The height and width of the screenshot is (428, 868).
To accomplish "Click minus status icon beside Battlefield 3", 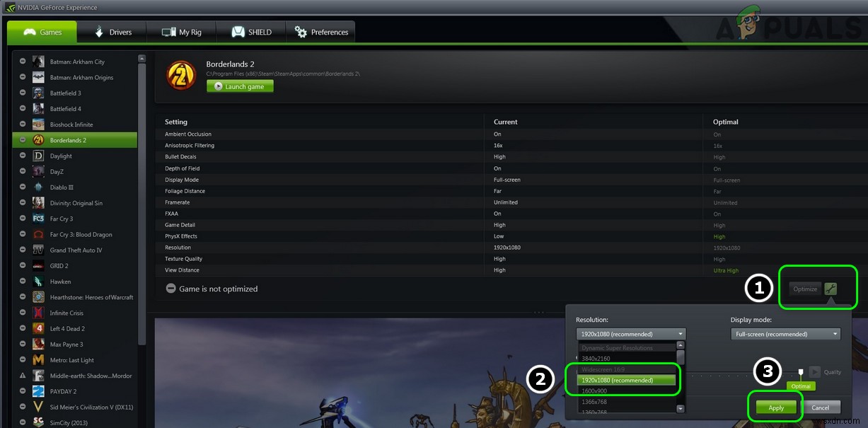I will (23, 93).
